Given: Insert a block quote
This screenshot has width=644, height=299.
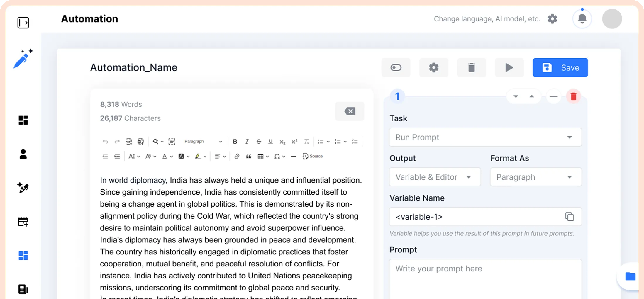Looking at the screenshot, I should coord(249,157).
